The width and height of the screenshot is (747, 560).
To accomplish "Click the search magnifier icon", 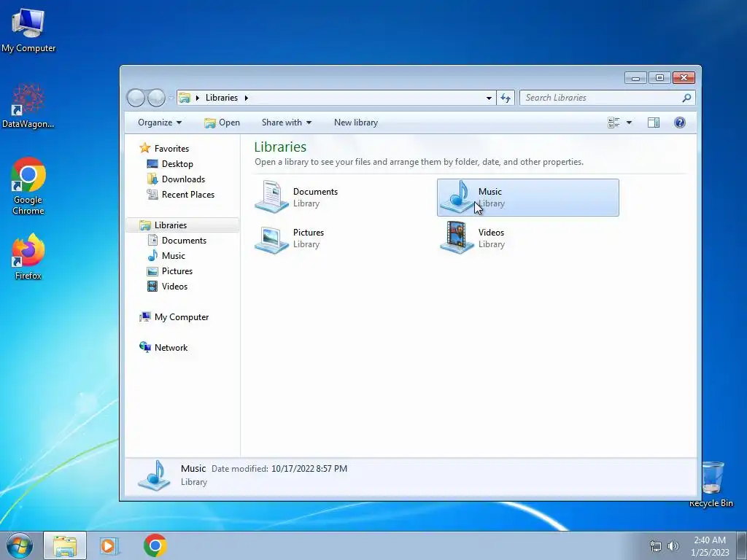I will [x=686, y=98].
